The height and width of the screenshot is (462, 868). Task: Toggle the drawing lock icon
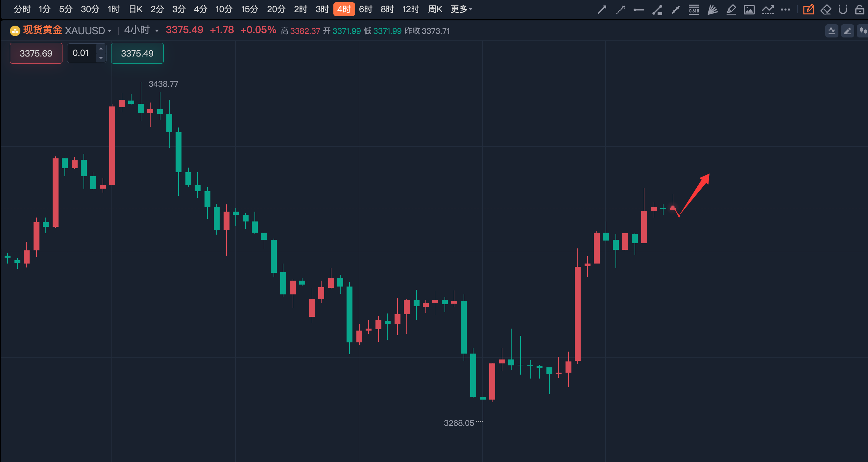(859, 10)
